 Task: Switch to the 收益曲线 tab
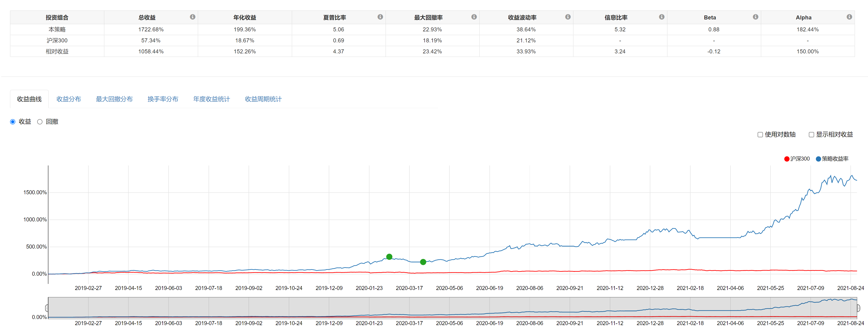coord(29,99)
